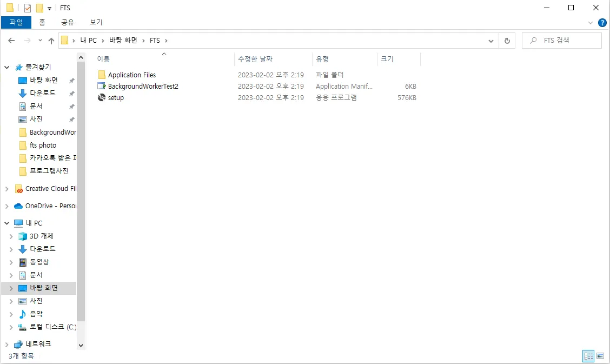Click the 네트워크 icon

tap(18, 344)
